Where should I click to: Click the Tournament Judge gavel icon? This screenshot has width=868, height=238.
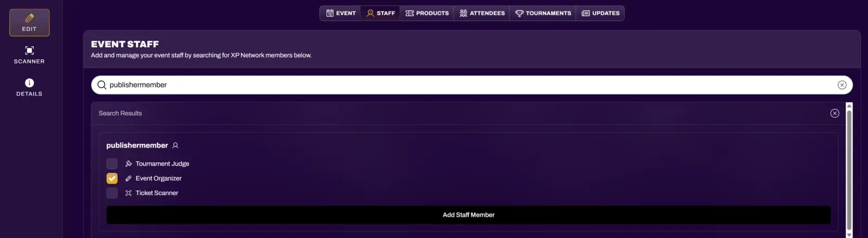tap(129, 164)
